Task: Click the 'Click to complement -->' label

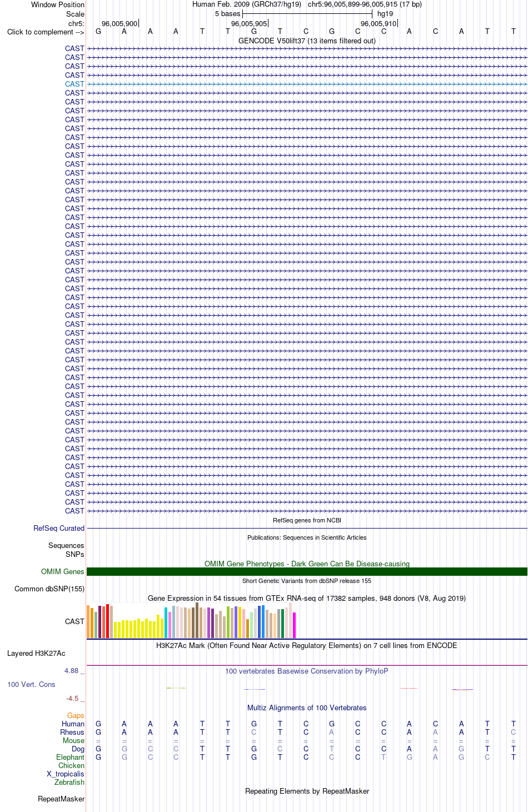Action: pyautogui.click(x=46, y=32)
